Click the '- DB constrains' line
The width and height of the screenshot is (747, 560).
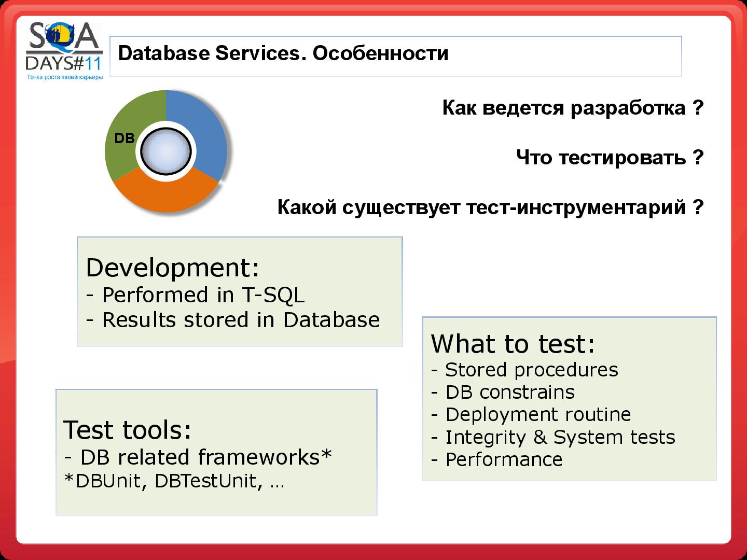(503, 393)
